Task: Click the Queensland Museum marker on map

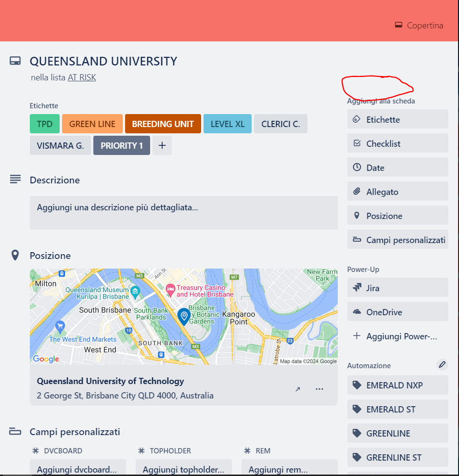Action: pyautogui.click(x=135, y=292)
